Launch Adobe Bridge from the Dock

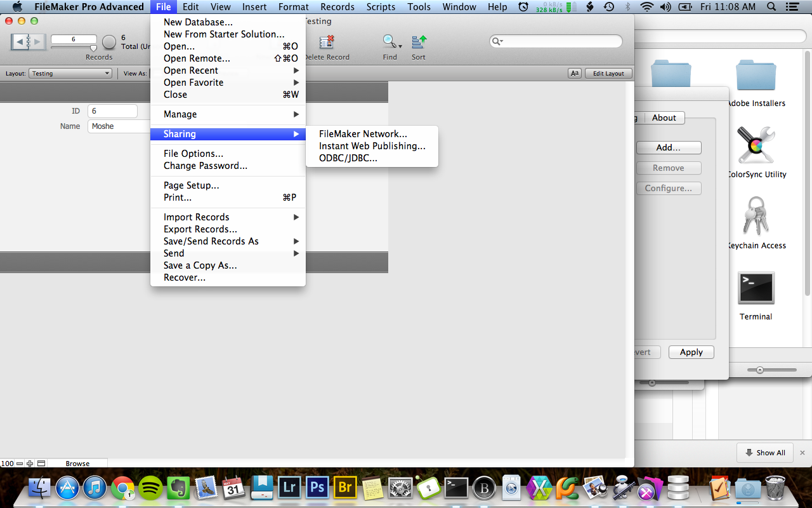pyautogui.click(x=344, y=488)
